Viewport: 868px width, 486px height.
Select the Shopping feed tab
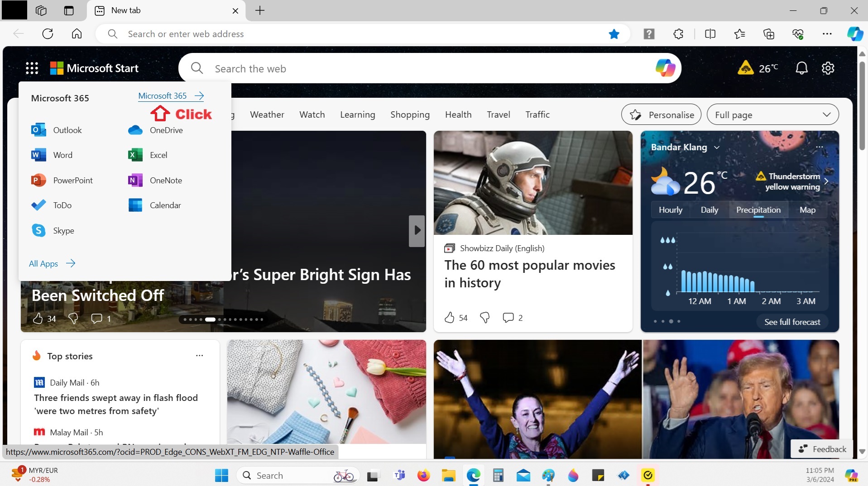tap(410, 115)
